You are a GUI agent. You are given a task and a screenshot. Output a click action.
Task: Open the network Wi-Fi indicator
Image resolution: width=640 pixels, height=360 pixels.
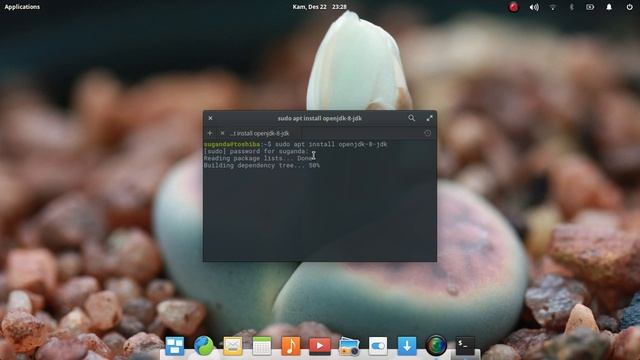[553, 7]
